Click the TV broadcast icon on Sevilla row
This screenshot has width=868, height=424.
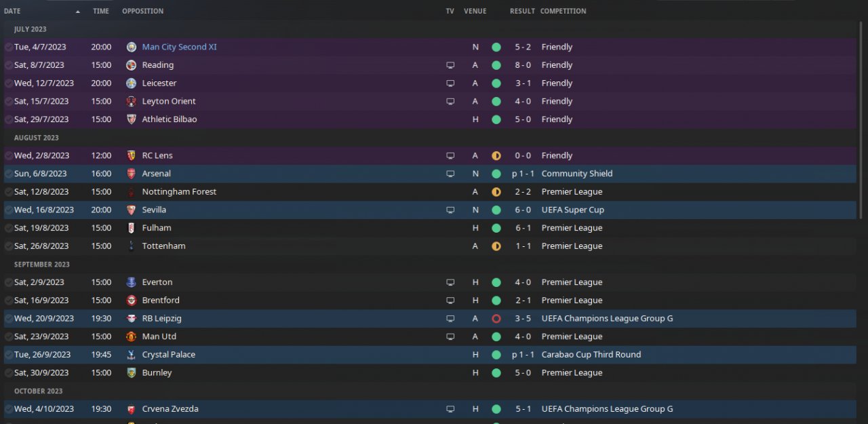coord(450,210)
